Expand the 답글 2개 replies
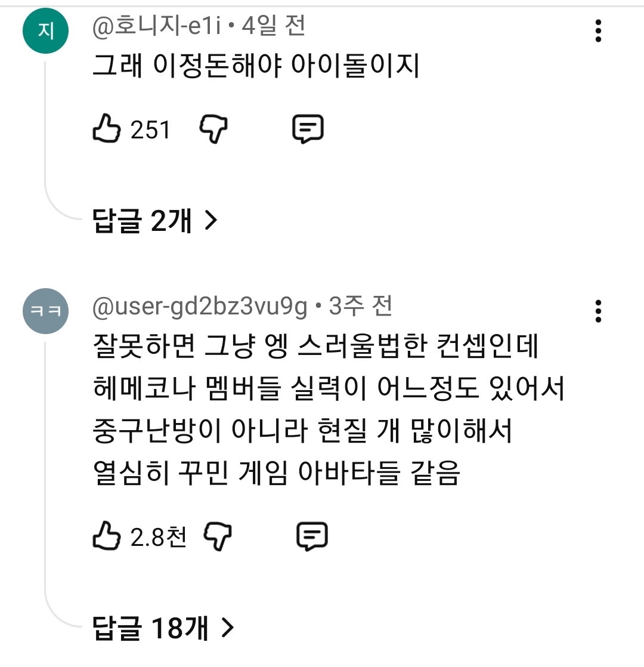Image resolution: width=644 pixels, height=667 pixels. [154, 220]
